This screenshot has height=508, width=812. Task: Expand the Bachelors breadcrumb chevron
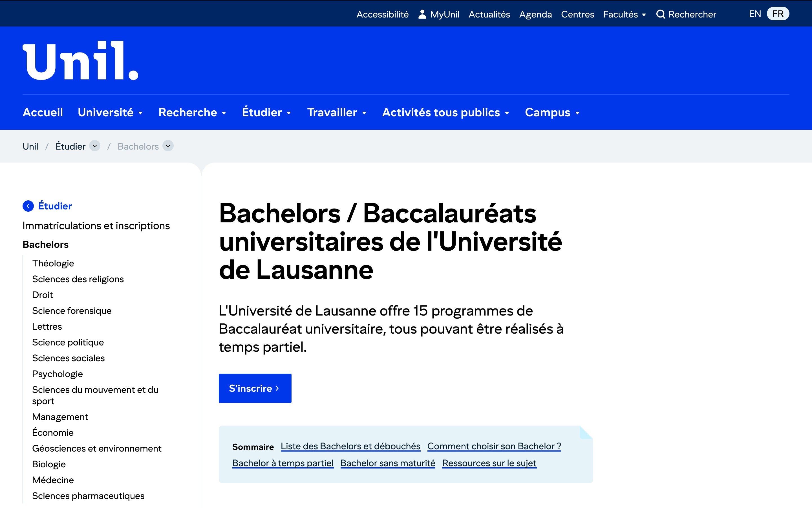(168, 146)
